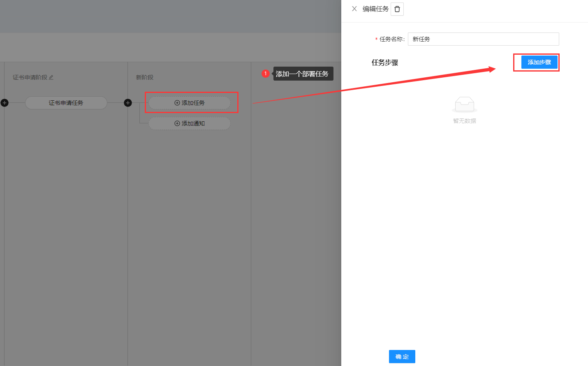588x366 pixels.
Task: Click the 编辑任务 drawer title
Action: [x=375, y=9]
